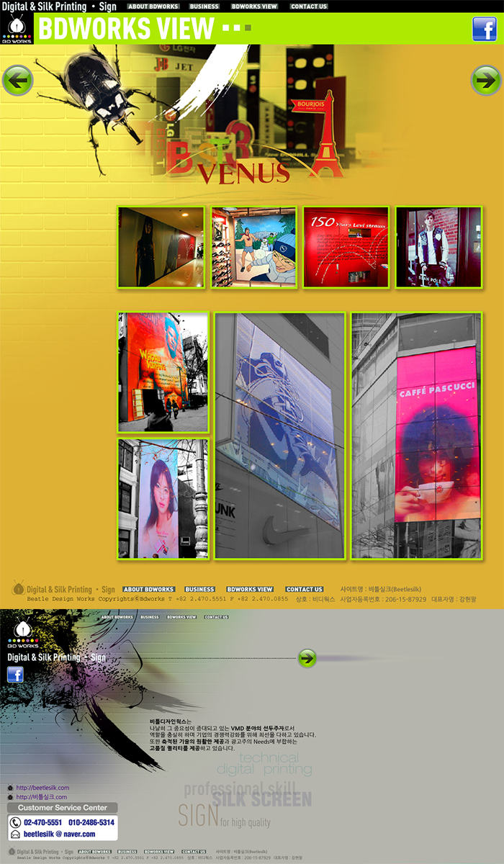The height and width of the screenshot is (864, 504).
Task: Open BUSINESS in the top black menu bar
Action: point(204,6)
